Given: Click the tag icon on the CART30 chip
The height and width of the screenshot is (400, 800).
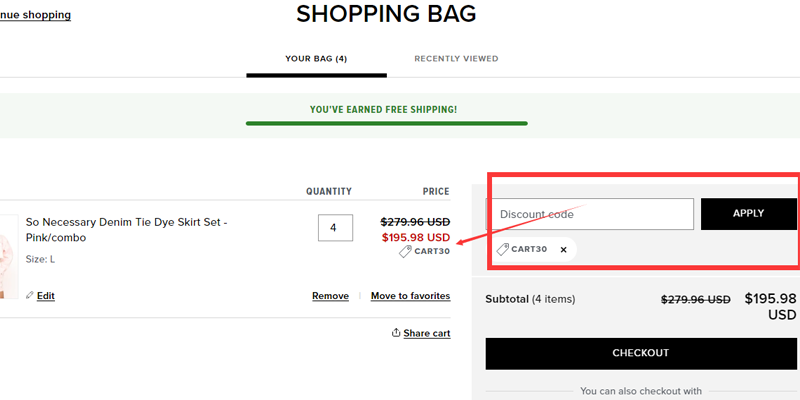Looking at the screenshot, I should pos(502,249).
